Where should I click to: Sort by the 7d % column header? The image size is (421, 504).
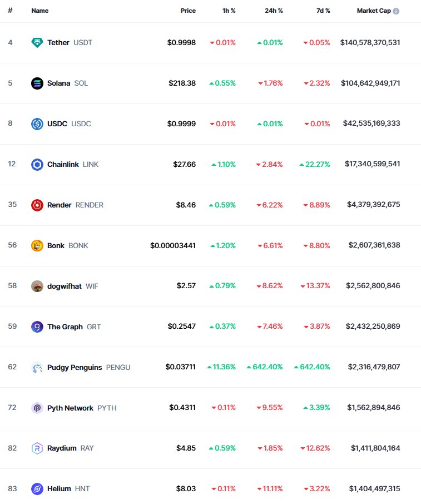323,11
